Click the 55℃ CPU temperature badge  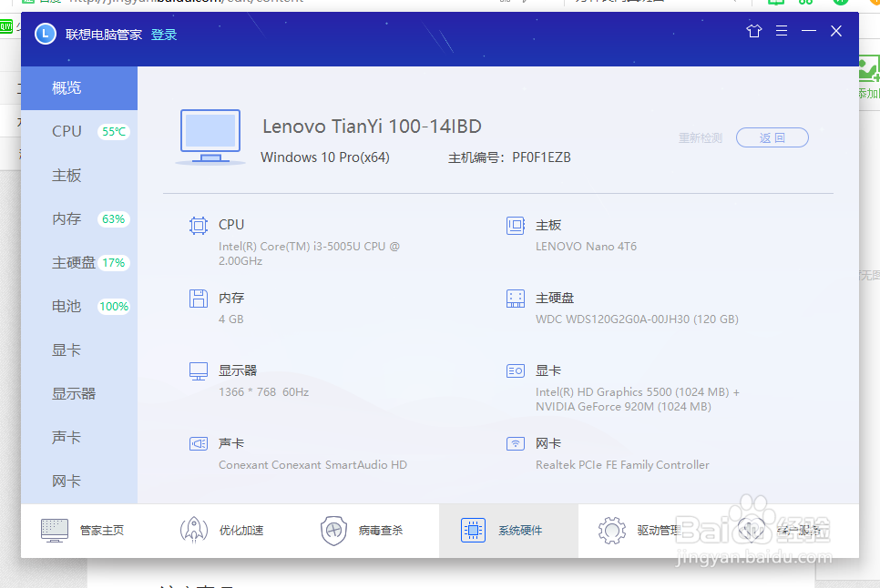[114, 132]
